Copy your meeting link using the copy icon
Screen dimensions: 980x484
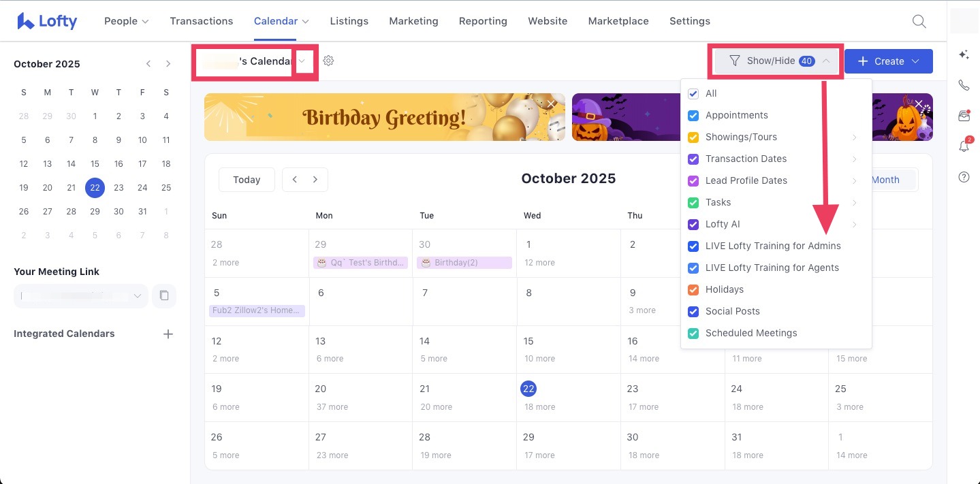pos(164,295)
